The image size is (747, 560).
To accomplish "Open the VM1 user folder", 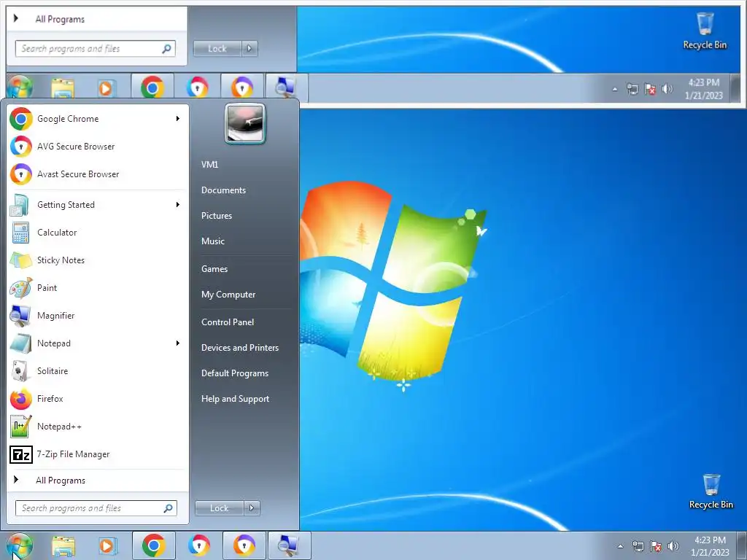I will (209, 164).
